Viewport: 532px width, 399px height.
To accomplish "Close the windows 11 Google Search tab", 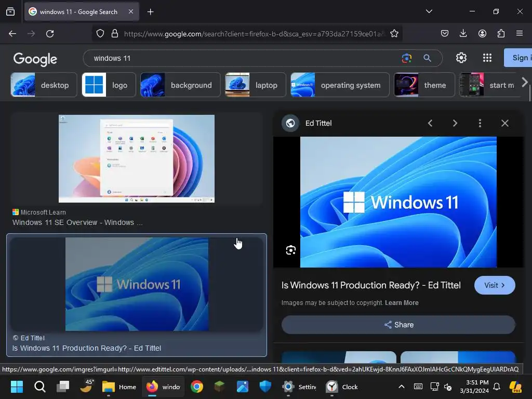I will pyautogui.click(x=131, y=11).
